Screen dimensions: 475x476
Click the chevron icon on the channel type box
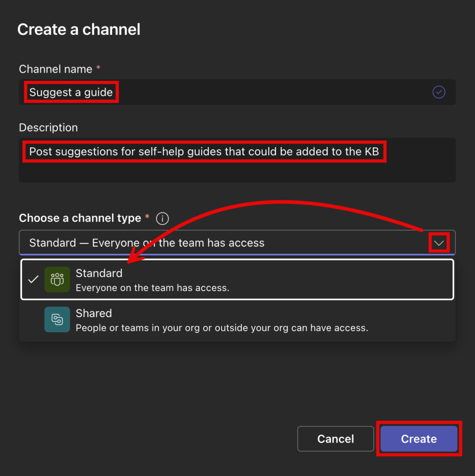(439, 242)
